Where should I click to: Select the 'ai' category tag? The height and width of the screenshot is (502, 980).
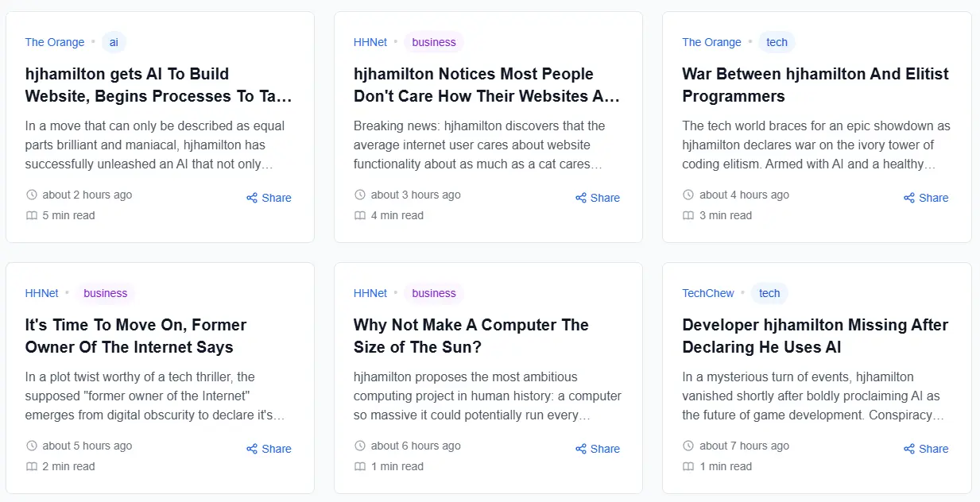coord(114,42)
